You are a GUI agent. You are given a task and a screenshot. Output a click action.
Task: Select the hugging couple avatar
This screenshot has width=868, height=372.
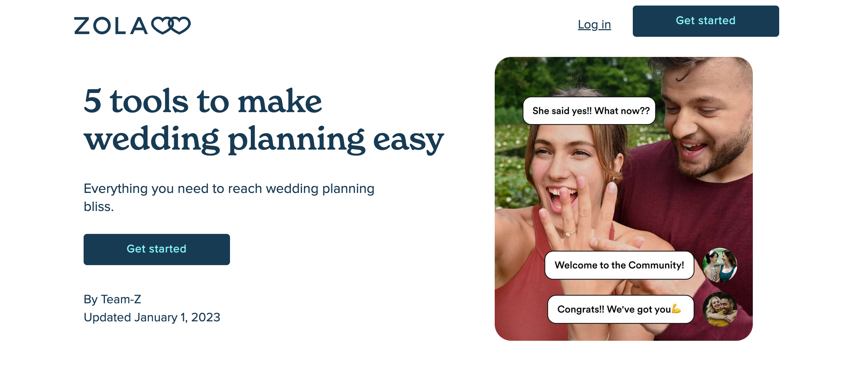(x=720, y=309)
